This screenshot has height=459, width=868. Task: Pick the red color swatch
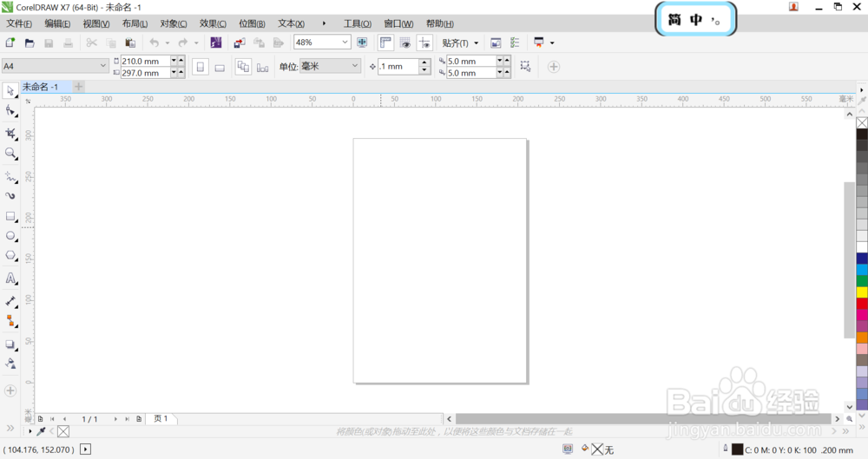point(862,304)
